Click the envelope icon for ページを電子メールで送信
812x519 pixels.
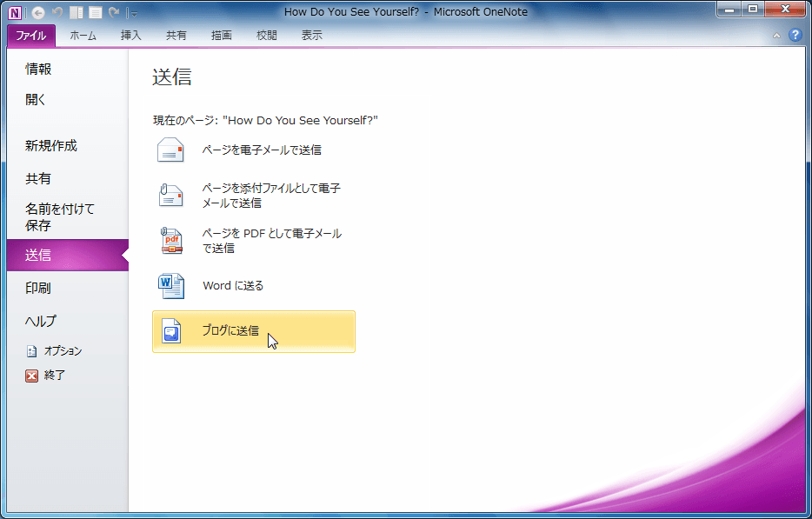[170, 150]
